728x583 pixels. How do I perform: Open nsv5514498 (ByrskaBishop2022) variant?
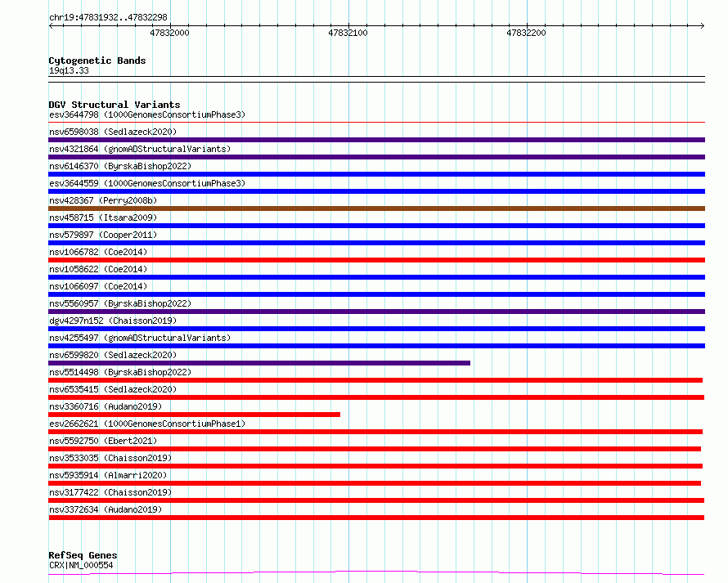(x=120, y=372)
